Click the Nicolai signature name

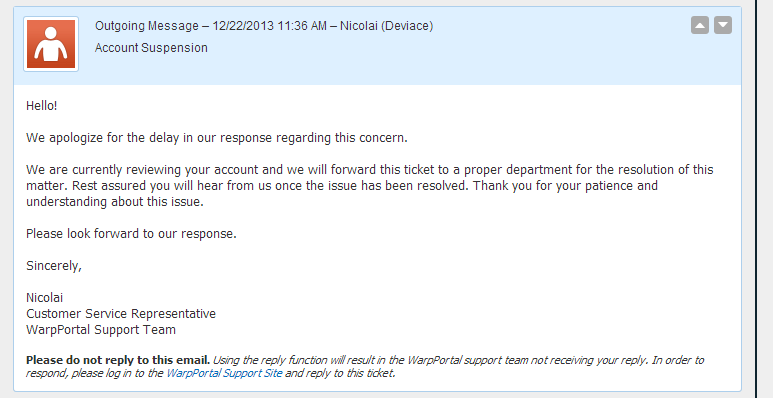[x=44, y=298]
